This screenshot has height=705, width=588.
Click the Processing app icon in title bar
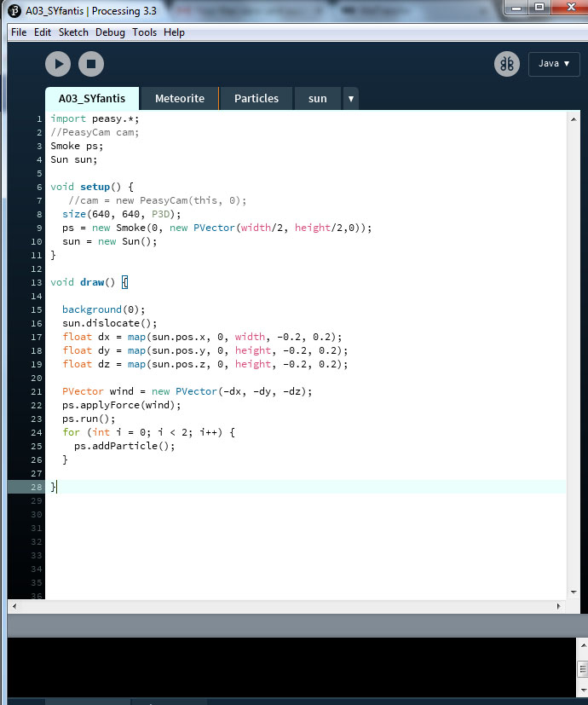tap(15, 9)
